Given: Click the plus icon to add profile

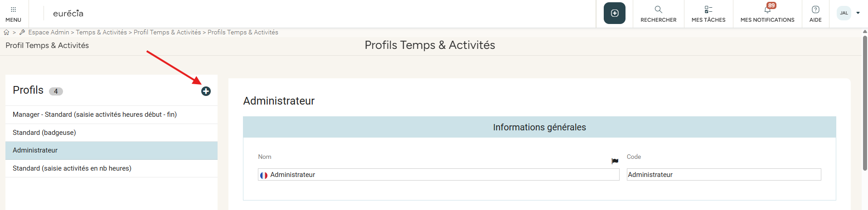Looking at the screenshot, I should coord(206,91).
